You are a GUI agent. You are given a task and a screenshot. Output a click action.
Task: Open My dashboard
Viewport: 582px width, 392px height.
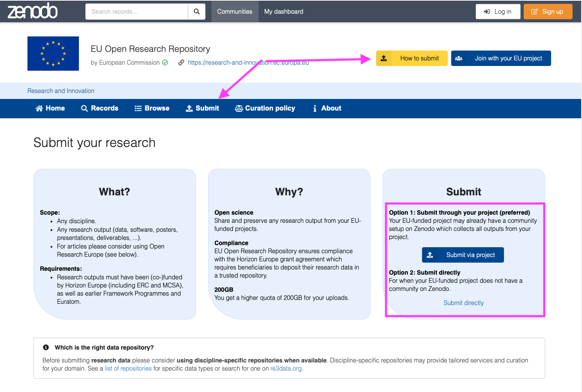pos(283,12)
